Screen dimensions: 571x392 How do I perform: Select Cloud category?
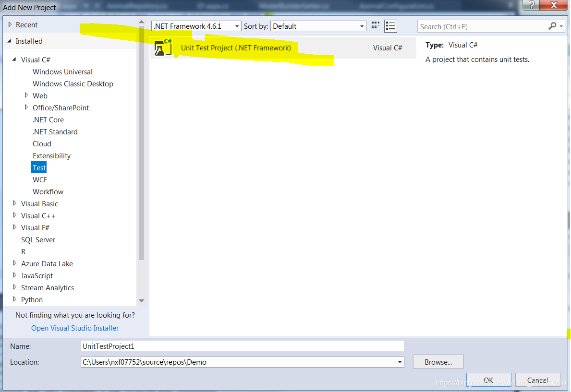[x=42, y=144]
